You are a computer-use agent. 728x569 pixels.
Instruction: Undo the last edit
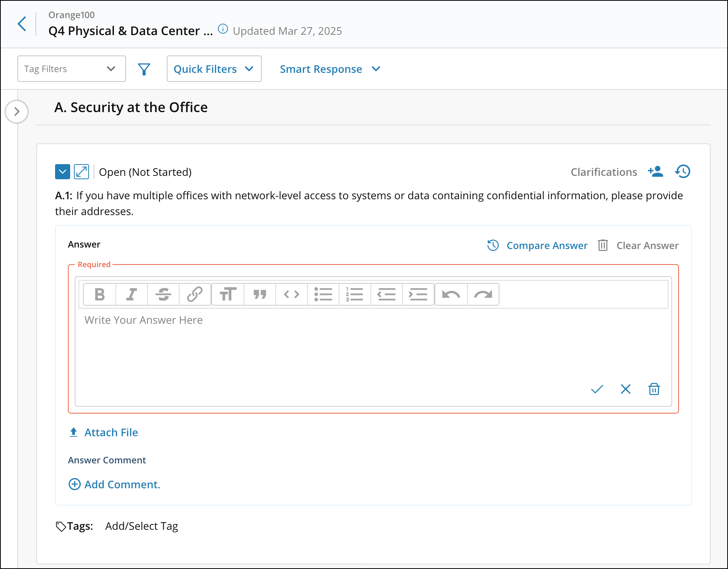(451, 294)
